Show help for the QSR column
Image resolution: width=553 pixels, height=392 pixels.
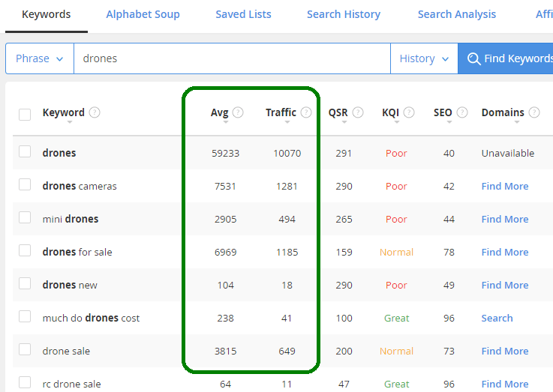coord(358,112)
